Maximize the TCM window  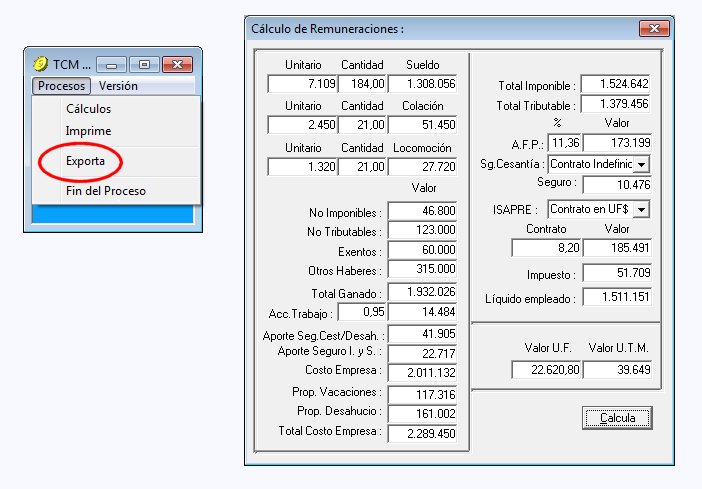(x=144, y=64)
